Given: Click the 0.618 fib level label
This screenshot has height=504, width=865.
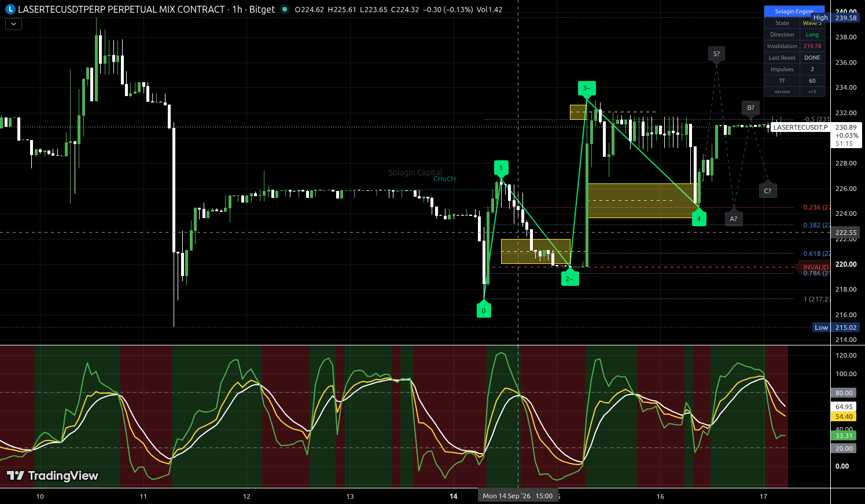Looking at the screenshot, I should point(816,253).
